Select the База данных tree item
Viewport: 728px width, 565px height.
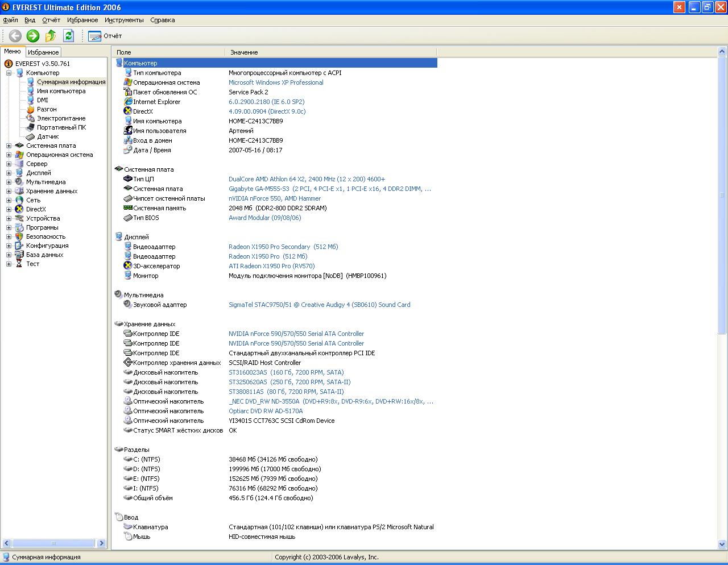[45, 255]
